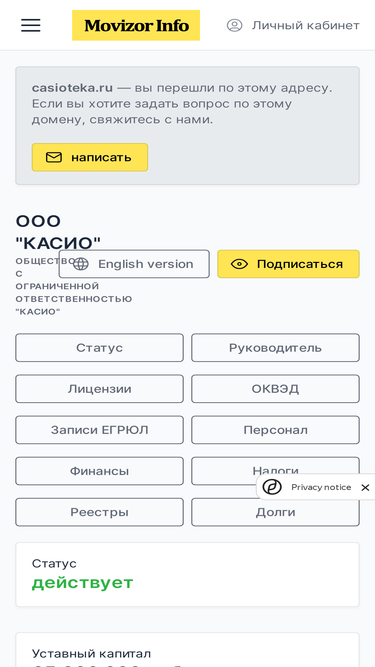Go to the ОКВЭД section

click(275, 389)
